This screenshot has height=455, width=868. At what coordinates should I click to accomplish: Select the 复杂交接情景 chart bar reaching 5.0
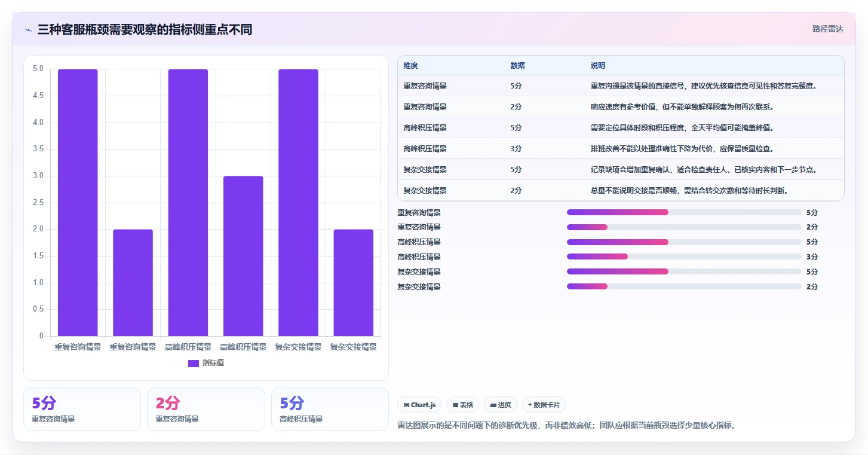pyautogui.click(x=298, y=203)
